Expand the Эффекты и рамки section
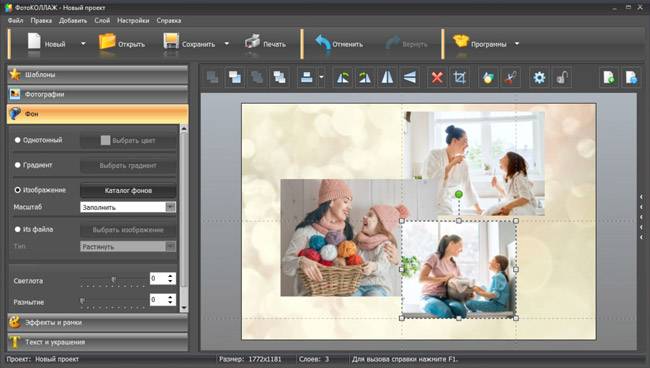The width and height of the screenshot is (650, 368). point(98,322)
